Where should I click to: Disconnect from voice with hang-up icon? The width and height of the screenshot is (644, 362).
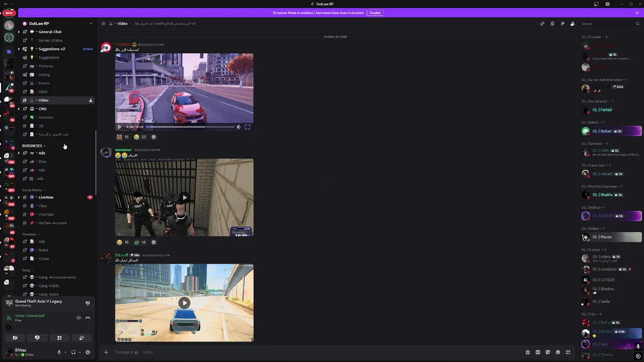(x=88, y=318)
